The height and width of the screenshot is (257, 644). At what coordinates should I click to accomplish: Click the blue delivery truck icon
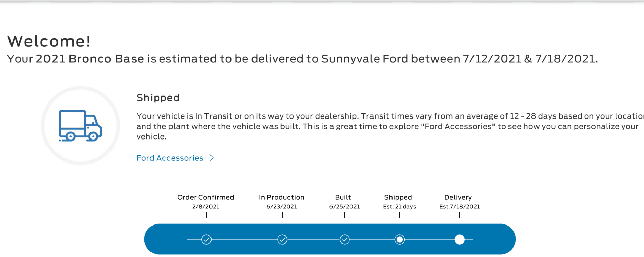80,126
